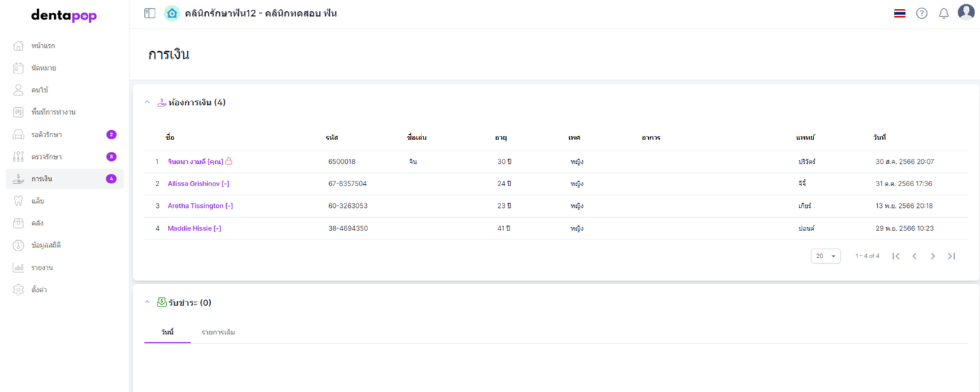Open patient จินตนา งามดี
The image size is (980, 392).
click(x=195, y=162)
